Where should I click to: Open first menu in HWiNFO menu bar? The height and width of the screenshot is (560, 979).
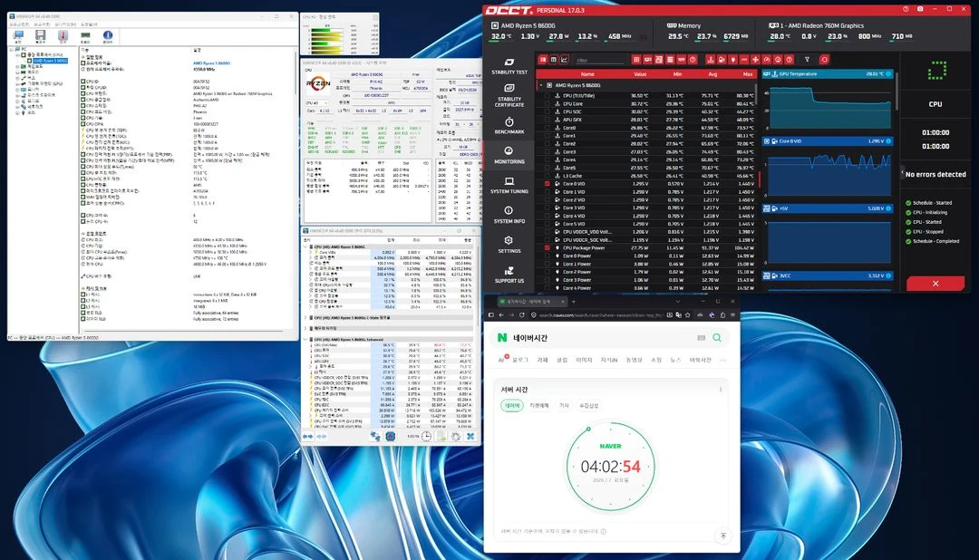point(17,24)
